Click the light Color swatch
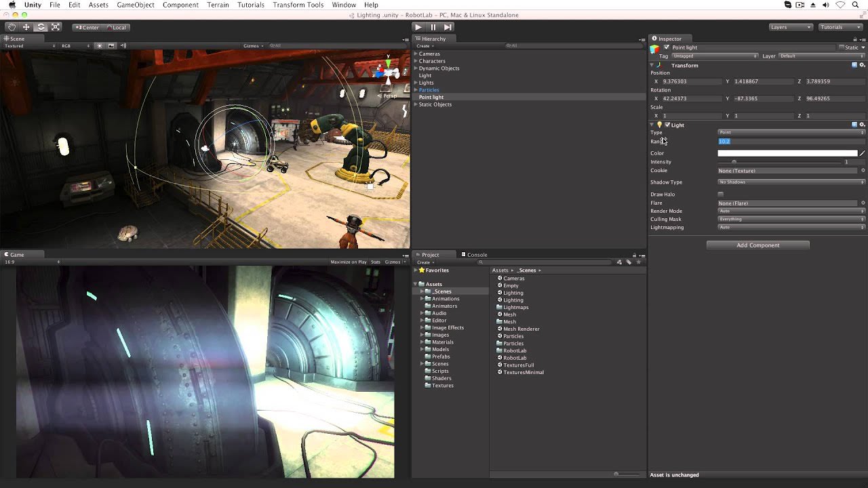Screen dimensions: 868x488 click(x=787, y=153)
